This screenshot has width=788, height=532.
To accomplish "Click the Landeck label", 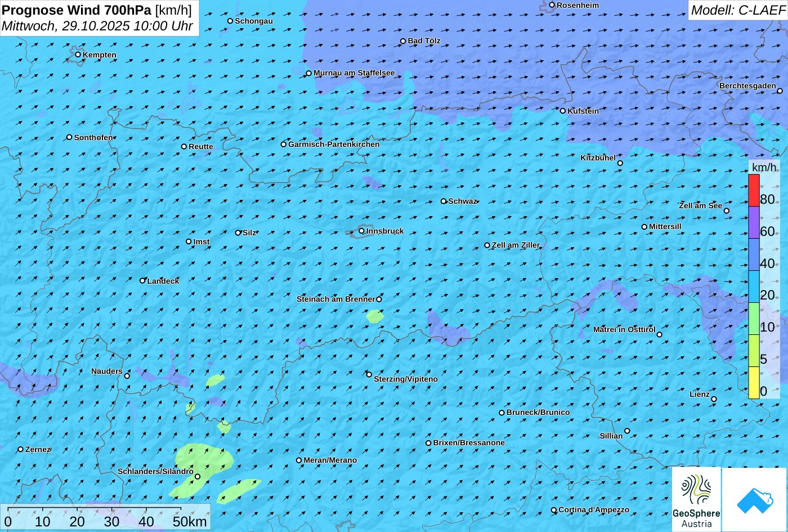I will [163, 281].
